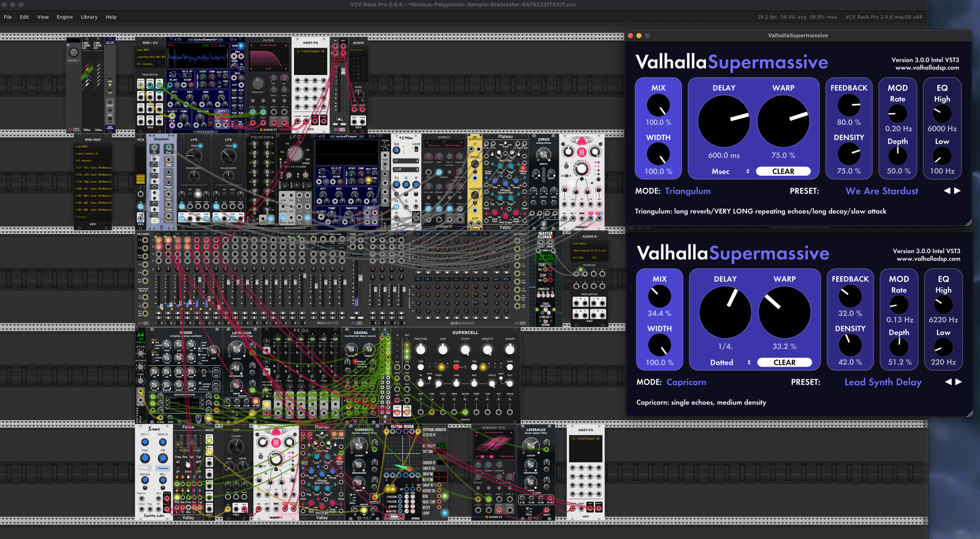Open the Help menu

coord(111,17)
